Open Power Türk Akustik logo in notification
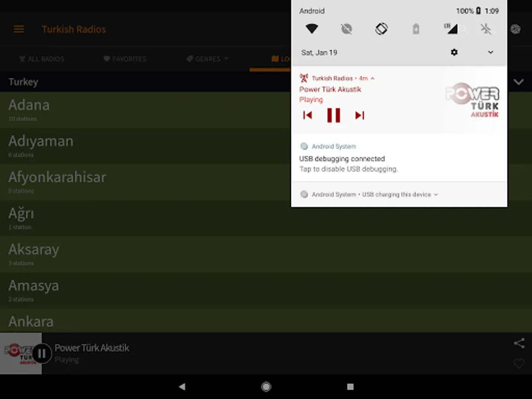 (473, 100)
